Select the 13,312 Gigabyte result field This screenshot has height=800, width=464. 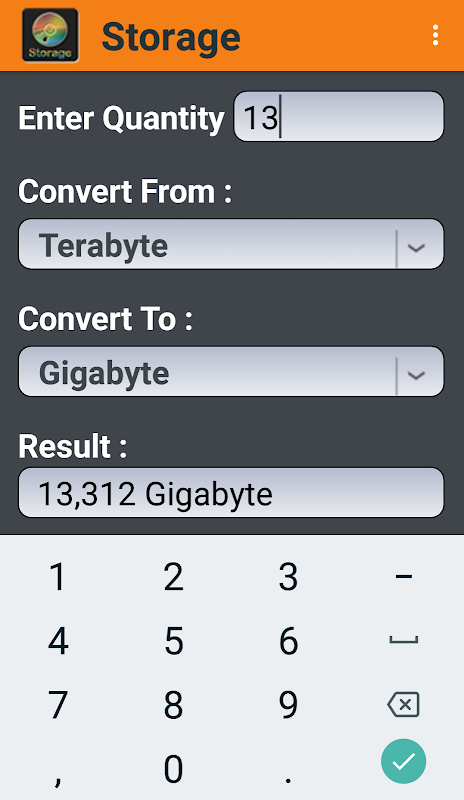(x=231, y=492)
